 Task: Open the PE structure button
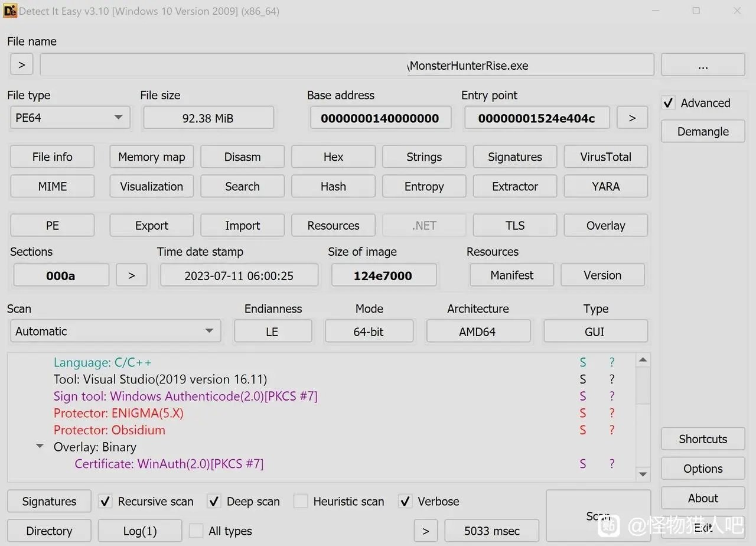53,225
